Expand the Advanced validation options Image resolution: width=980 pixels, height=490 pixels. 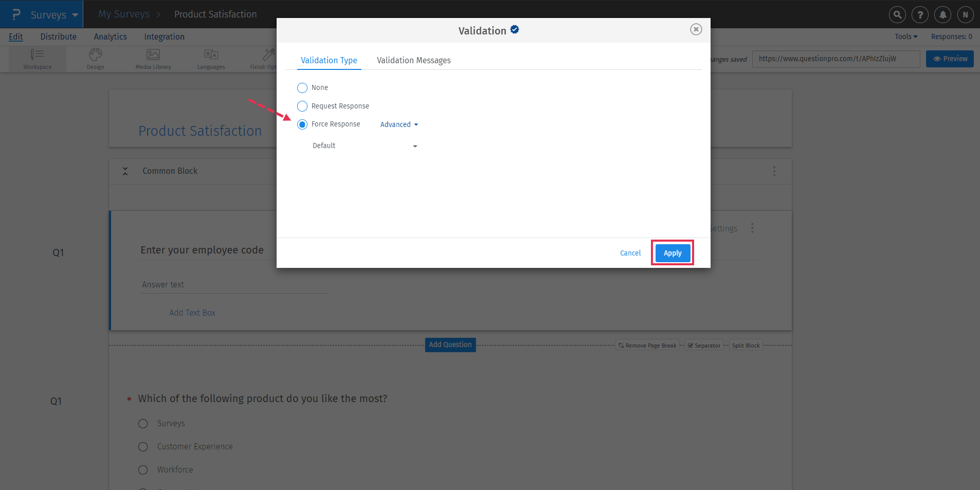pyautogui.click(x=398, y=124)
